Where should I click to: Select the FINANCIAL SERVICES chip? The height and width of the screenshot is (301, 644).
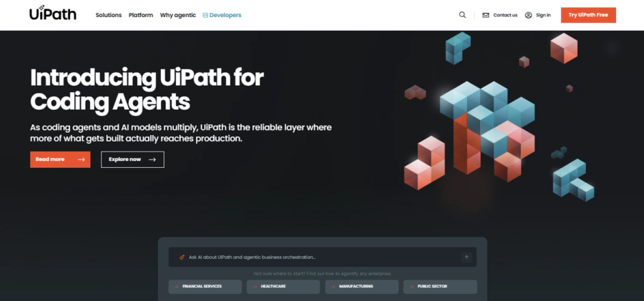coord(205,287)
